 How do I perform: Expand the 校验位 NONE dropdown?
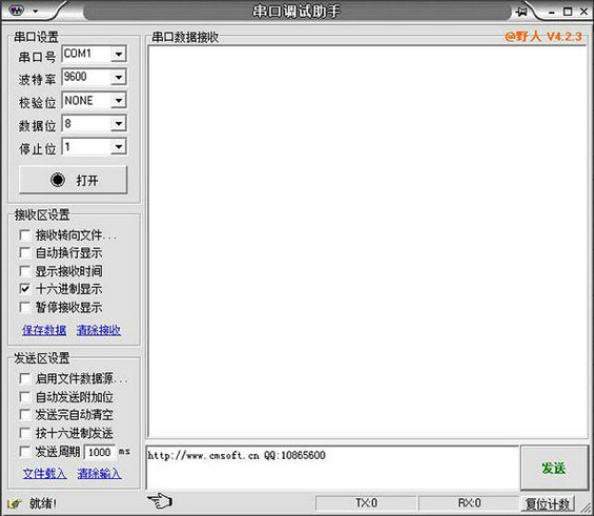click(x=119, y=100)
